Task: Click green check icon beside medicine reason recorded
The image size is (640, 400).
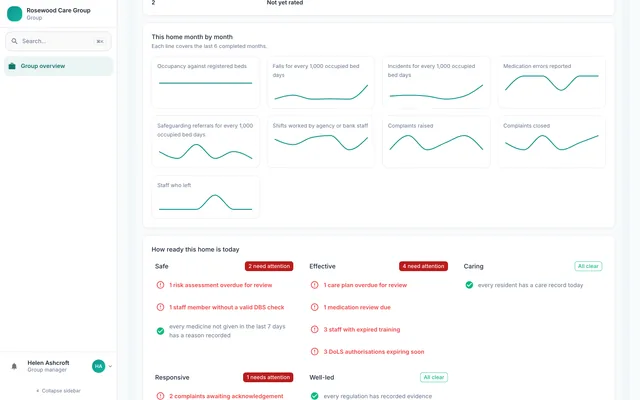Action: pos(160,331)
